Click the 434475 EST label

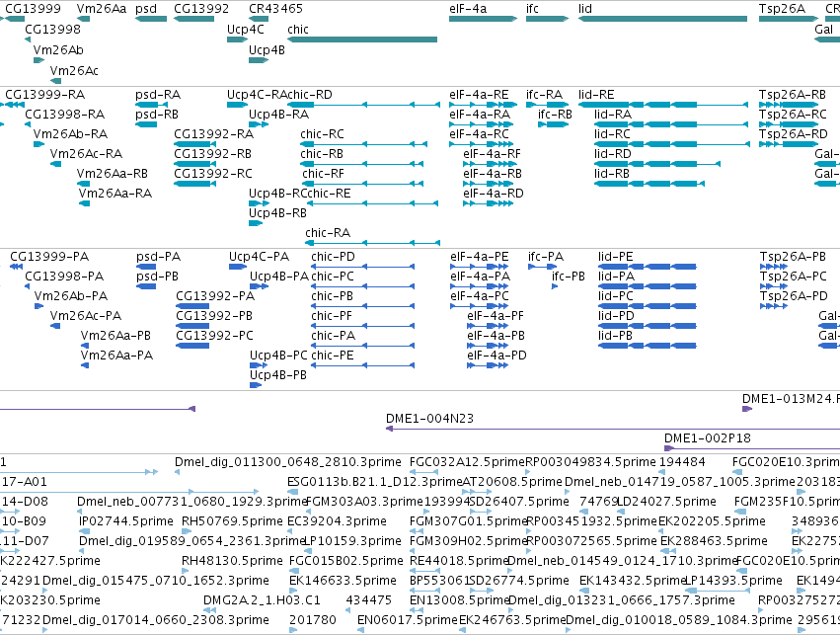368,600
